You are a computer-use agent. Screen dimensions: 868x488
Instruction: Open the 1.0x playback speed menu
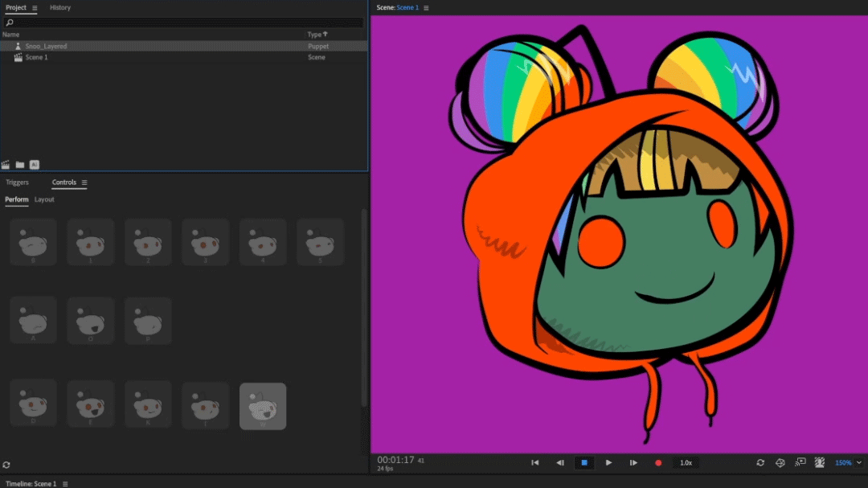686,462
